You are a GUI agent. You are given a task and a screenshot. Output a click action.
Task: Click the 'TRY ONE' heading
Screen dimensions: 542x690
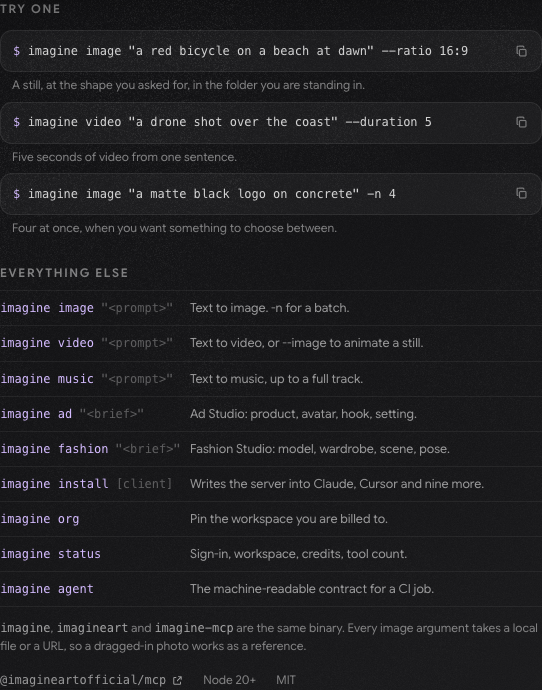click(x=30, y=9)
